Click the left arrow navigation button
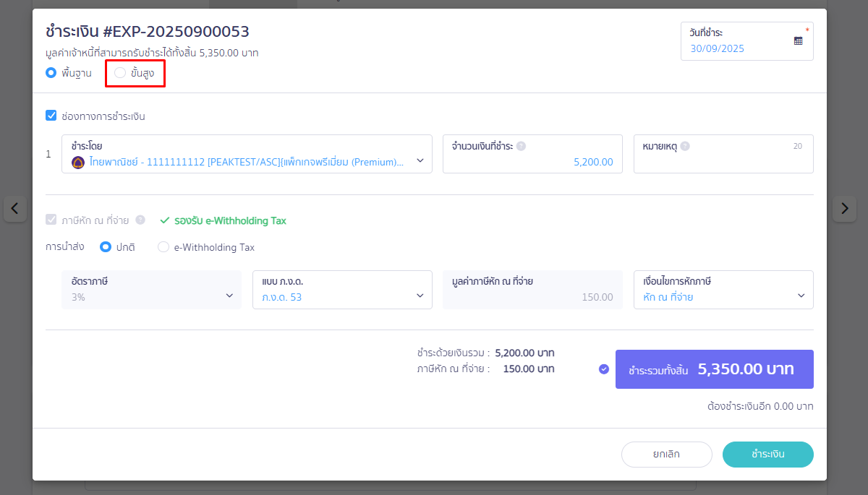The width and height of the screenshot is (868, 495). click(x=15, y=209)
